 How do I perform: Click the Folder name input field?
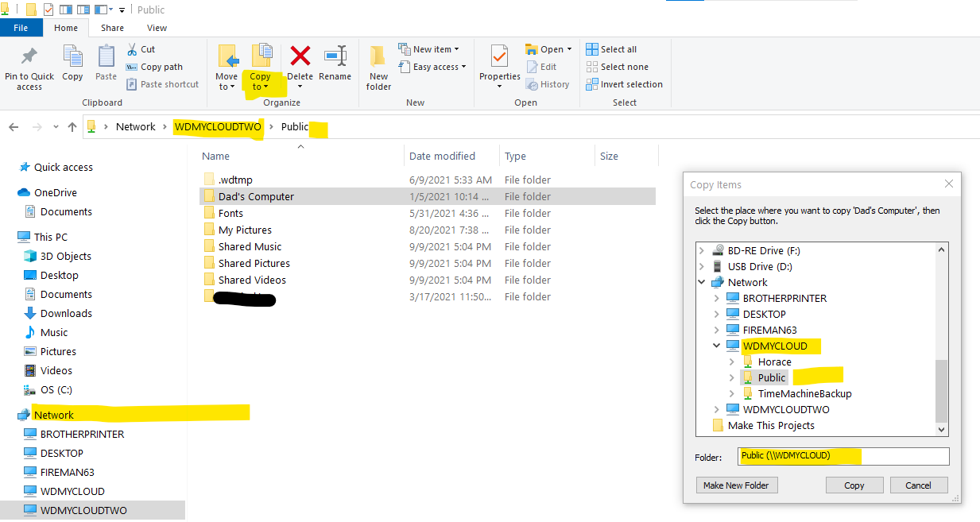tap(843, 456)
